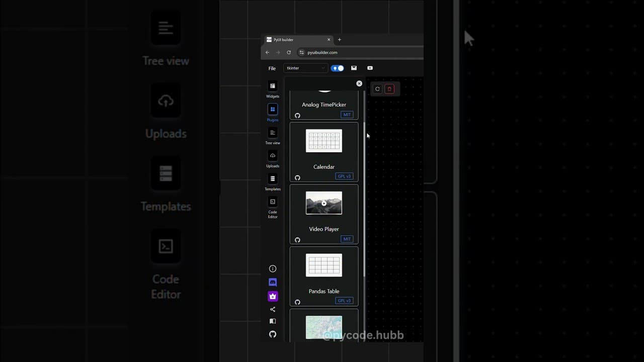
Task: Click the "Analog TimePicker" plugin name
Action: (x=324, y=105)
